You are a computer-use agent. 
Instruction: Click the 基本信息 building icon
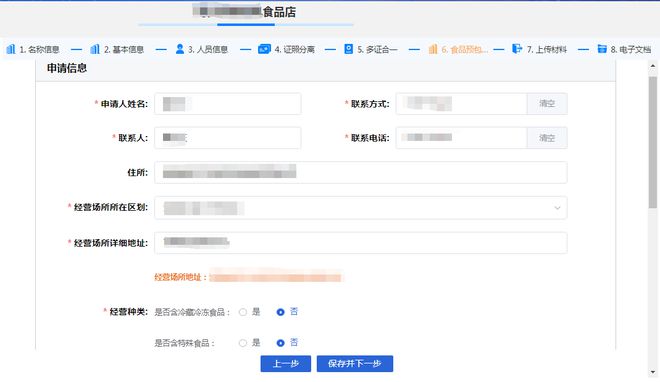pos(95,49)
